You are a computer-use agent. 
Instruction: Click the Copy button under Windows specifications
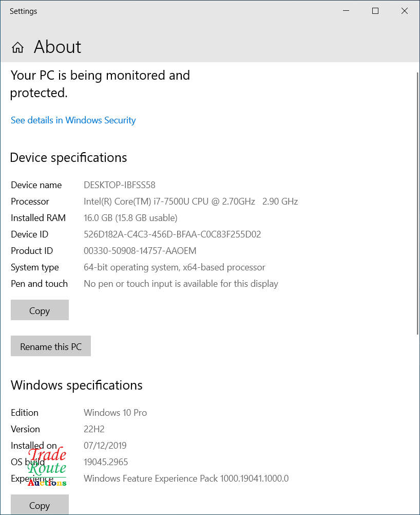[x=40, y=505]
